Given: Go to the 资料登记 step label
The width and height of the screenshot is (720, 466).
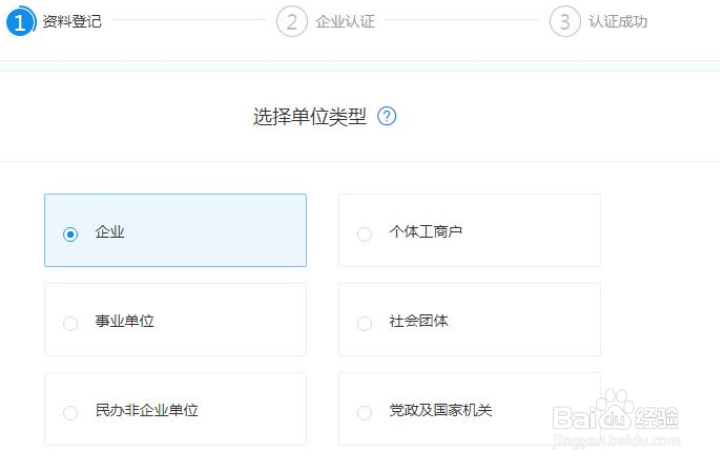Looking at the screenshot, I should [72, 21].
